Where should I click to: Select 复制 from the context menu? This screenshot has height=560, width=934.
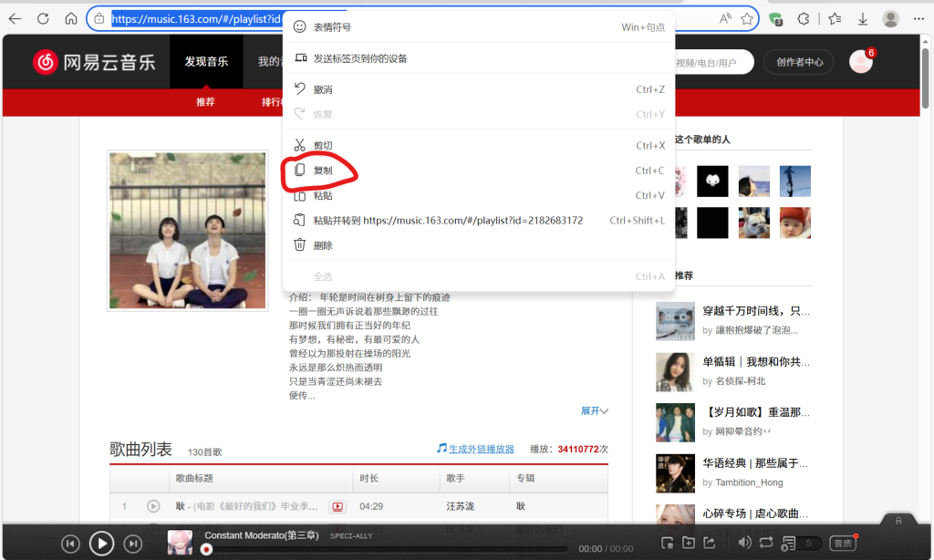click(322, 171)
